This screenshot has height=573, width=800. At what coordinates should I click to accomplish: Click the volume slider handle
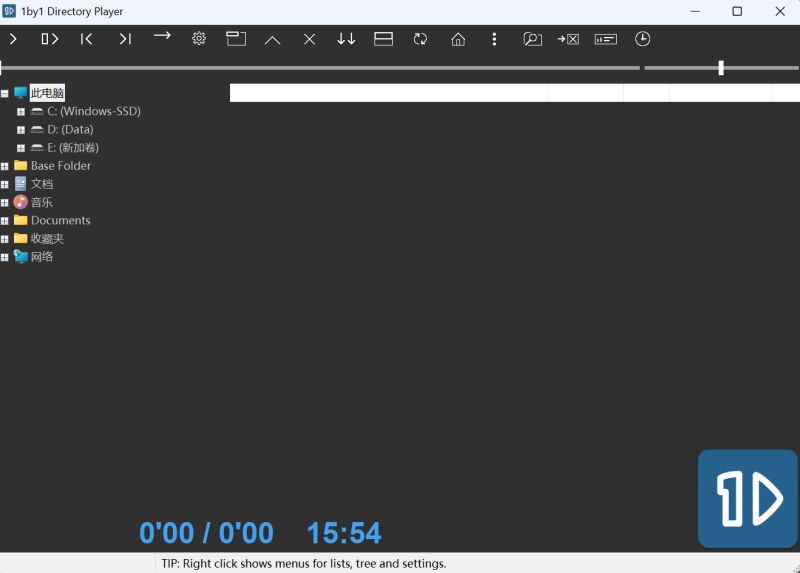(x=721, y=67)
